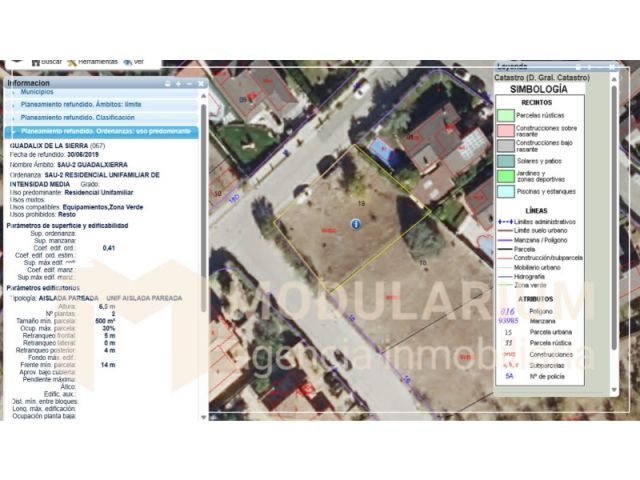Image resolution: width=640 pixels, height=480 pixels.
Task: Click the plus icon in Informacion header
Action: pos(178,83)
